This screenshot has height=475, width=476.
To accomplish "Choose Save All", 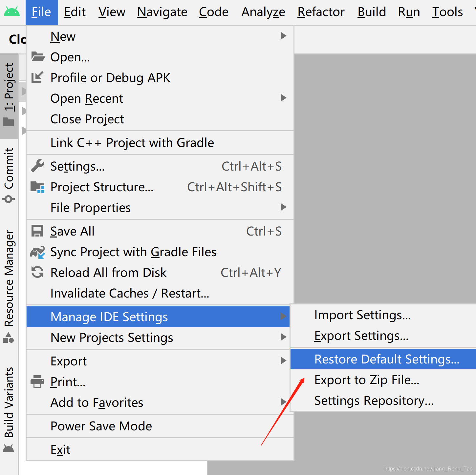I will point(160,231).
